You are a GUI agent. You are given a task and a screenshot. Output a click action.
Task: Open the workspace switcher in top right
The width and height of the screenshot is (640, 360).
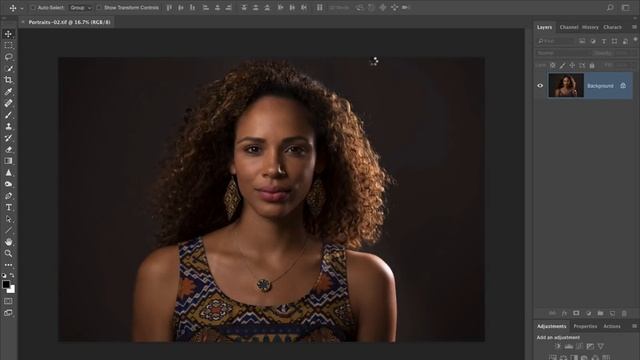(x=626, y=7)
